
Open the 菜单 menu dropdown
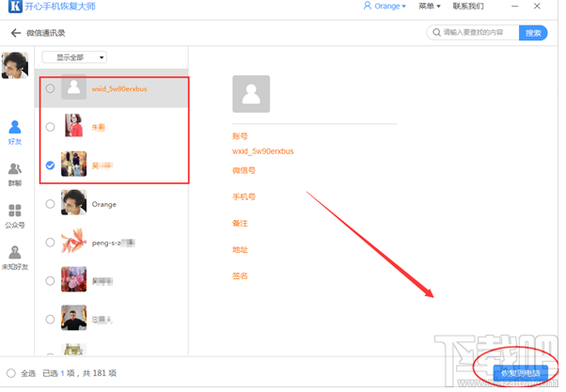coord(429,7)
